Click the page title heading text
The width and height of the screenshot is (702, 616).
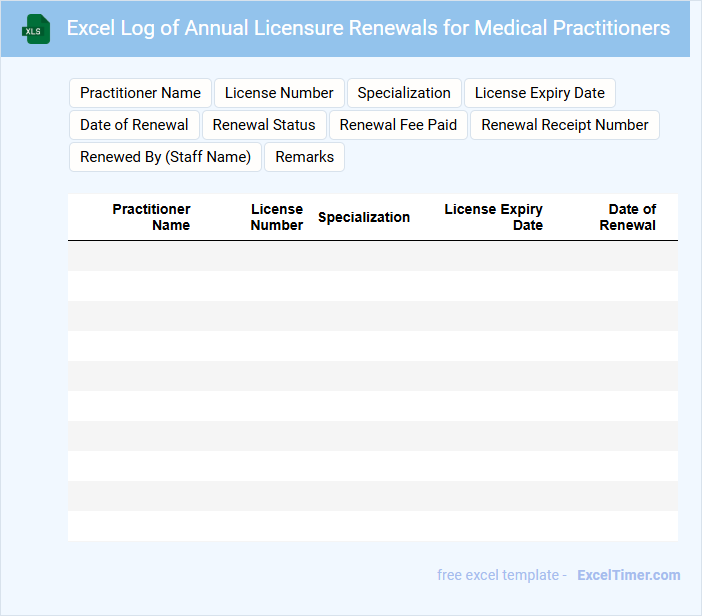[x=368, y=28]
